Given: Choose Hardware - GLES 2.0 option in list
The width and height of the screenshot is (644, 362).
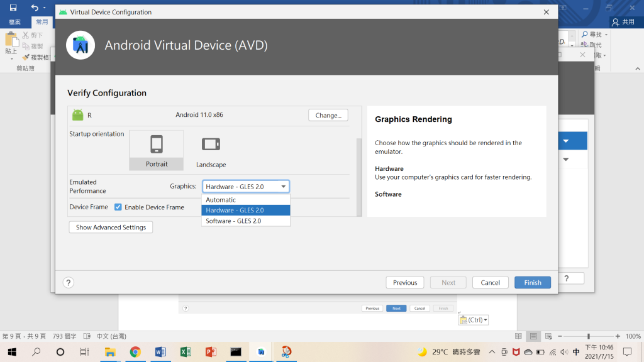Looking at the screenshot, I should (x=246, y=210).
